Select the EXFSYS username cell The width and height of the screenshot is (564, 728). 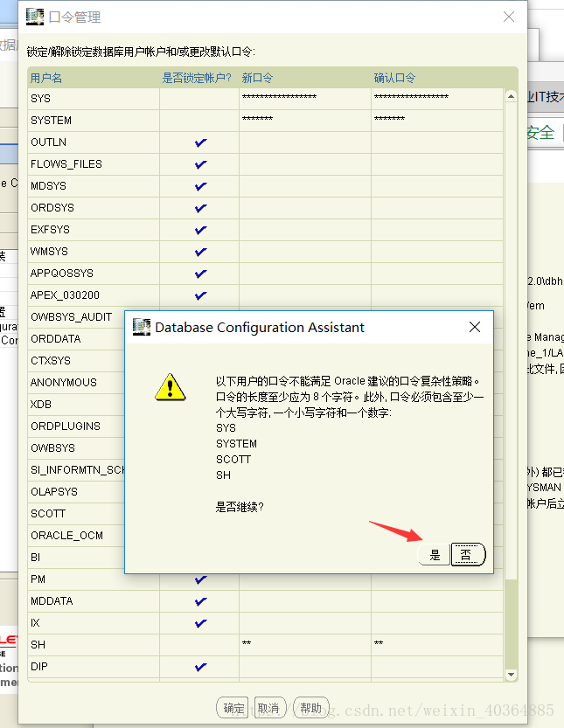94,230
